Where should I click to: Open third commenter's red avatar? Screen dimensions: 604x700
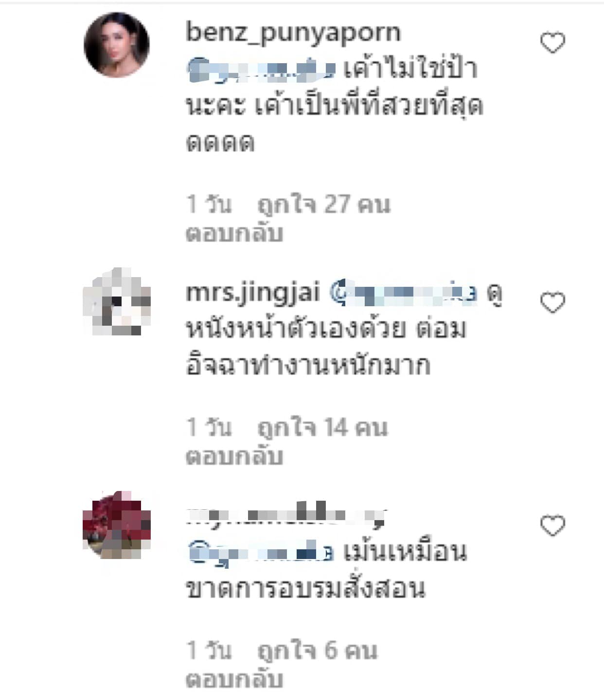tap(117, 525)
